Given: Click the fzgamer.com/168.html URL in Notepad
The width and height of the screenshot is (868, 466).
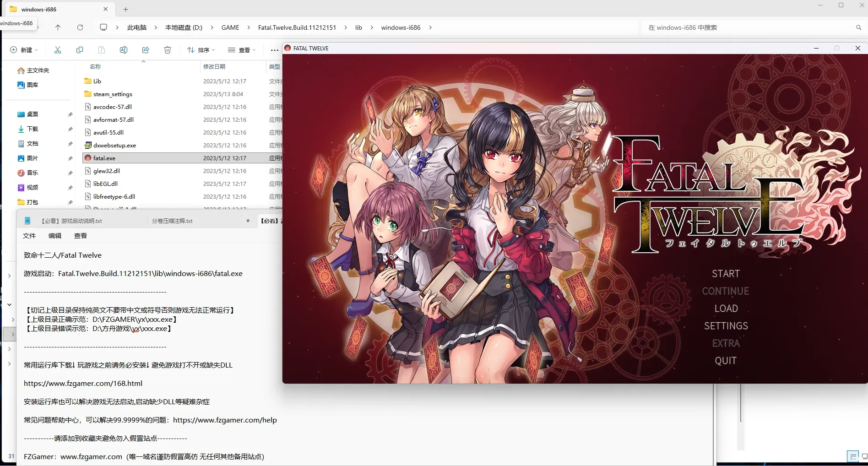Looking at the screenshot, I should 83,384.
